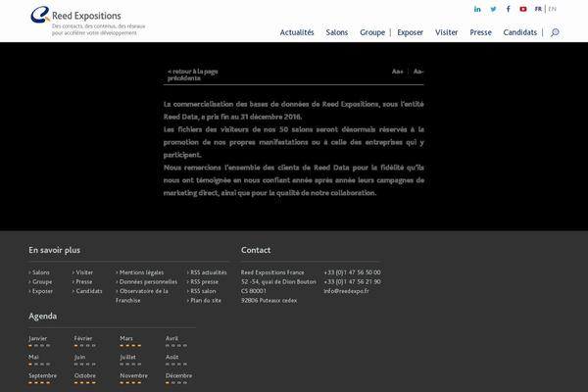Open RSS actualités feed link
This screenshot has width=588, height=392.
click(207, 272)
